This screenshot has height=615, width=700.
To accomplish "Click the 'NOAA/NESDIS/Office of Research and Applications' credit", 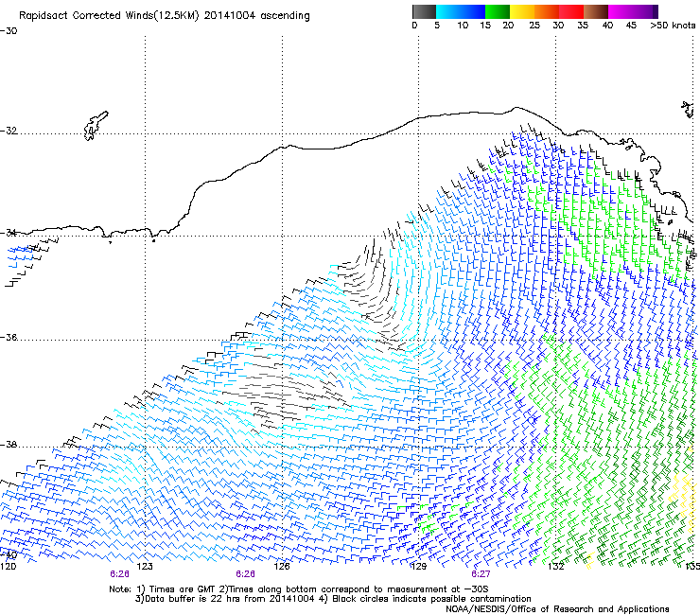I will pos(557,609).
